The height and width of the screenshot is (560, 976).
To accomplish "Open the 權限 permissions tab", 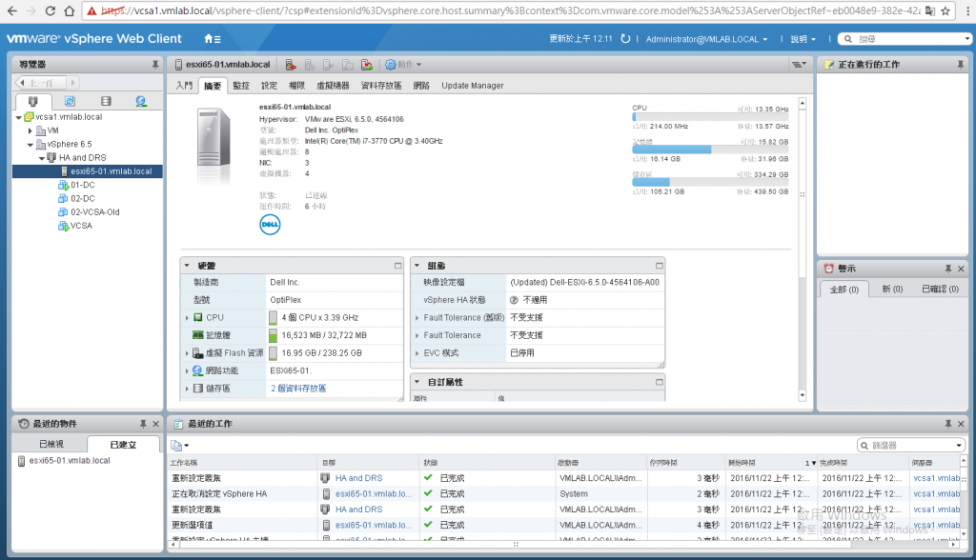I will 297,86.
